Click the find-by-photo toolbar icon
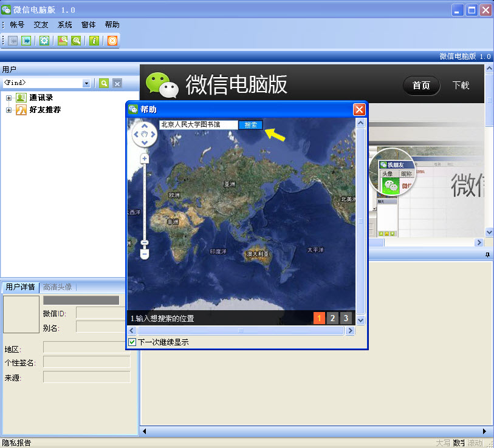This screenshot has width=494, height=448. [x=62, y=41]
